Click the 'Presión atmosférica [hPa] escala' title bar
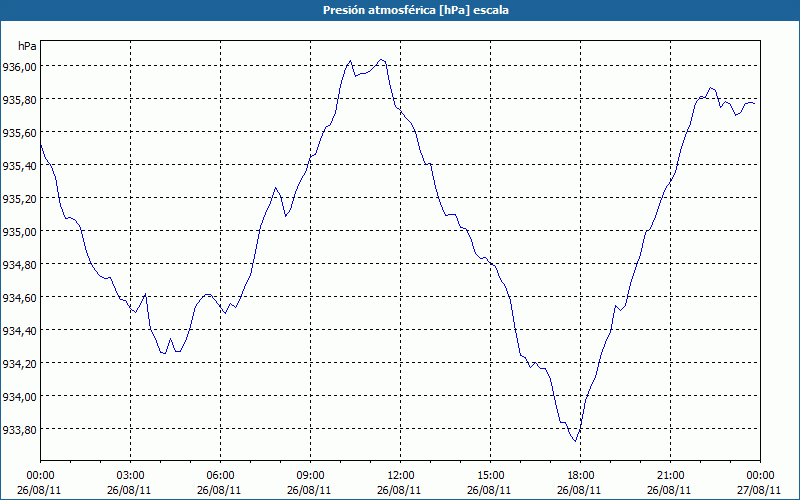 (400, 10)
